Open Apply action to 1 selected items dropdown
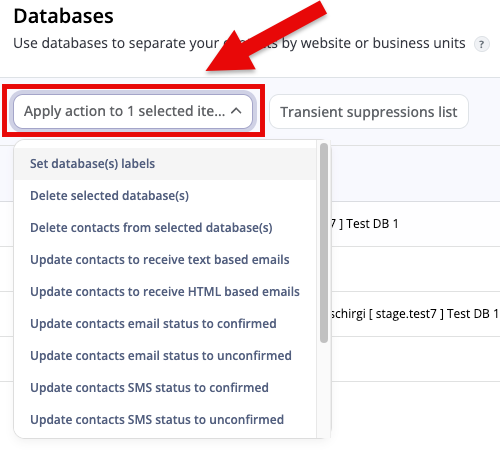The width and height of the screenshot is (500, 455). click(133, 111)
